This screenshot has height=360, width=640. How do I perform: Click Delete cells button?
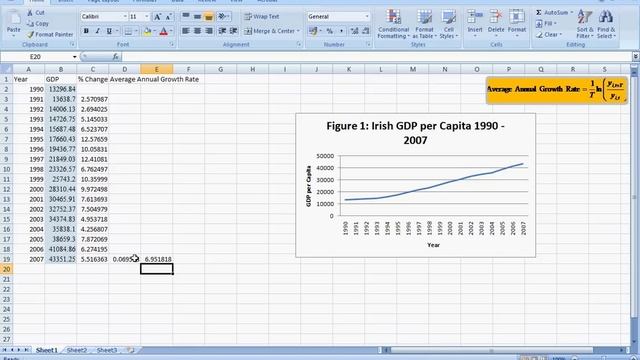(x=496, y=23)
